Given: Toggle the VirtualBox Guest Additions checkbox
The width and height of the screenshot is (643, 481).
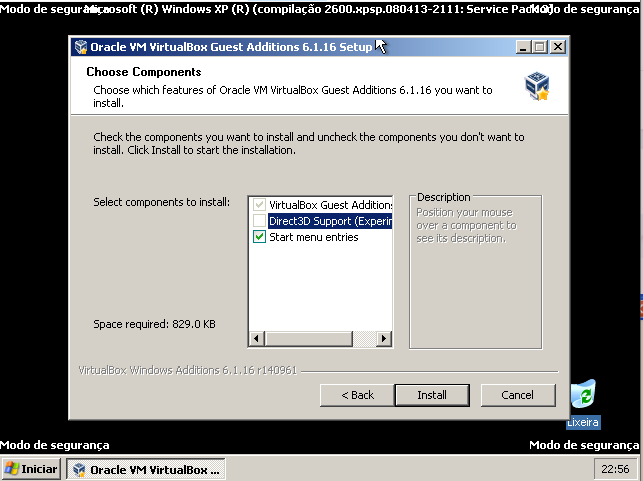Looking at the screenshot, I should click(x=259, y=205).
